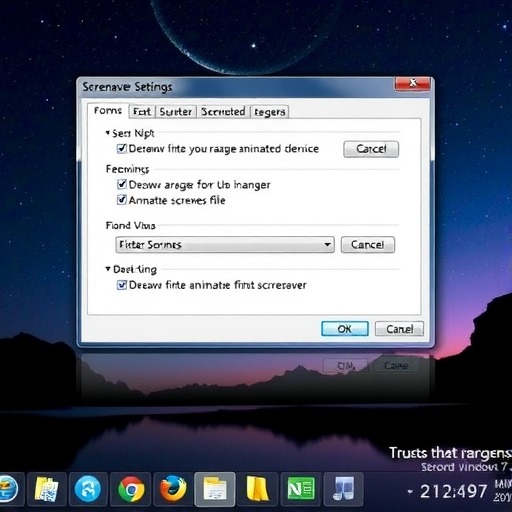Toggle 'Deremv firte you raage aninated denice' checkbox
Viewport: 512px width, 512px height.
coord(122,148)
